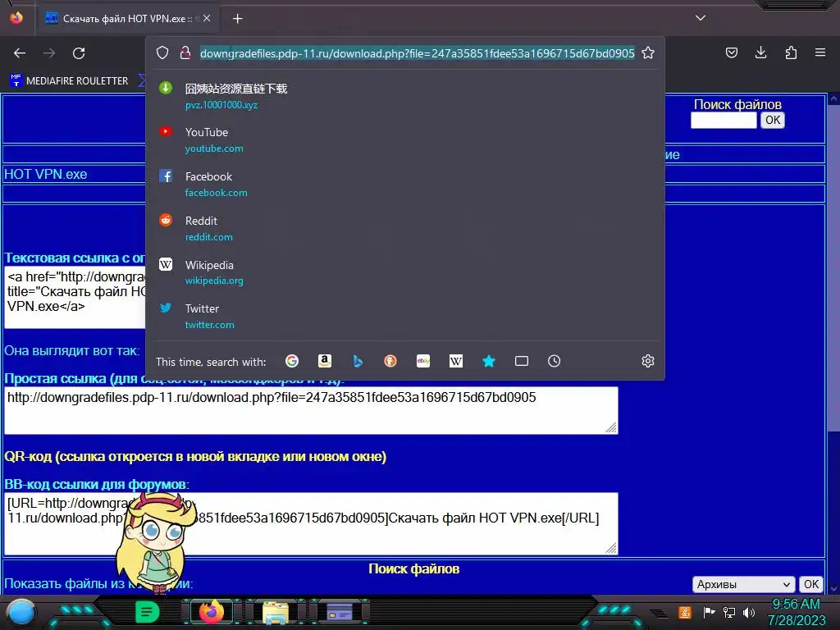Close the HOT VPN.exe tab
Image resolution: width=840 pixels, height=630 pixels.
pos(207,18)
